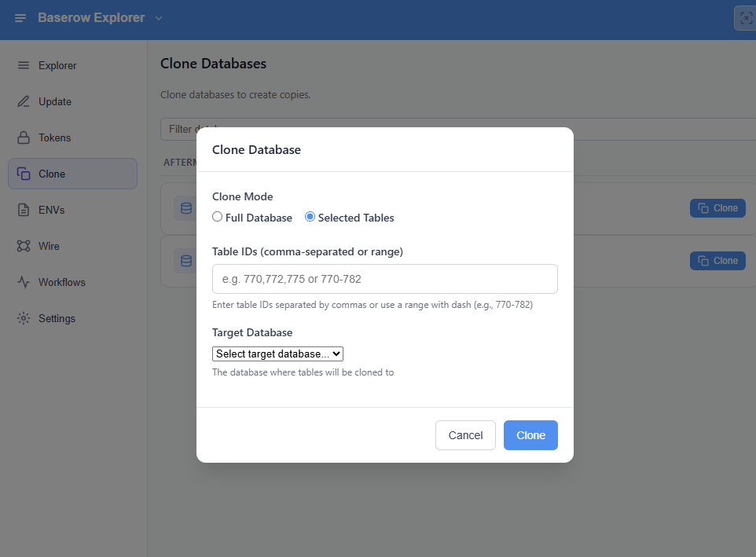Click the Wire nodes icon
756x557 pixels.
click(24, 246)
